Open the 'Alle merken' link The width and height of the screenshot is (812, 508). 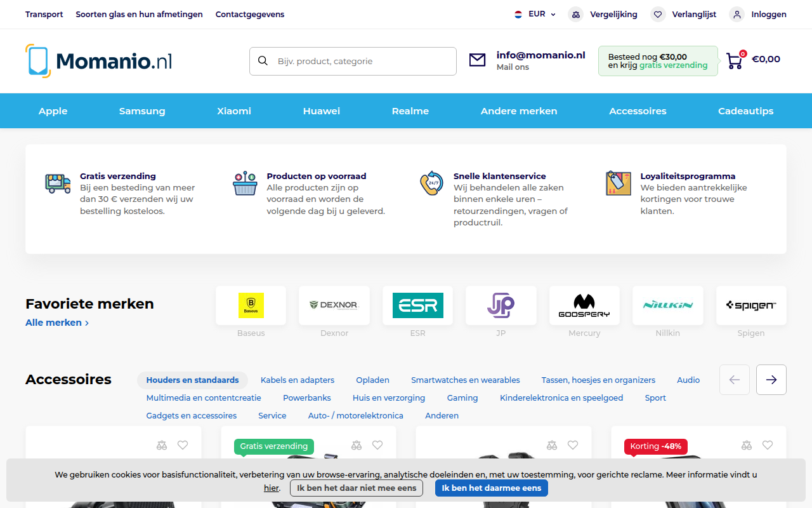tap(57, 323)
